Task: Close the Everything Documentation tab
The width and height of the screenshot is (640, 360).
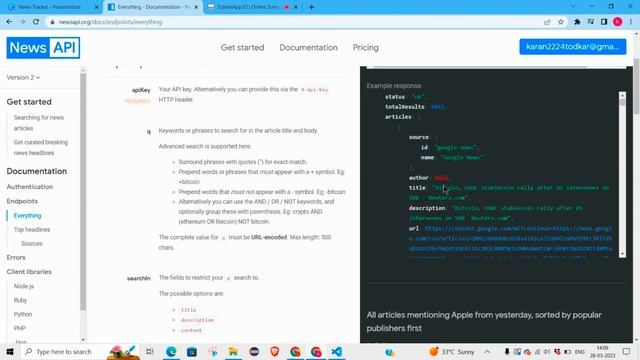Action: coord(196,7)
